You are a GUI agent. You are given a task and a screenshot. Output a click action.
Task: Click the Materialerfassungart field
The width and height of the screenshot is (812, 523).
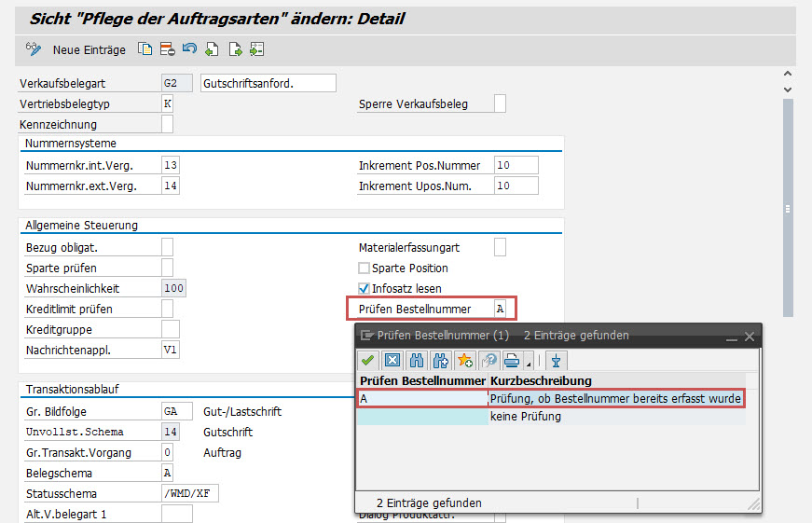[x=500, y=247]
